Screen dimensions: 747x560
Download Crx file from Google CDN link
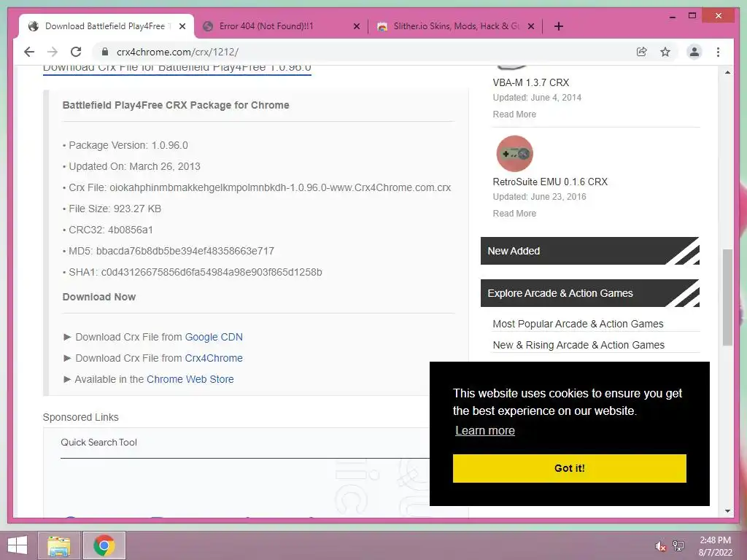click(214, 337)
